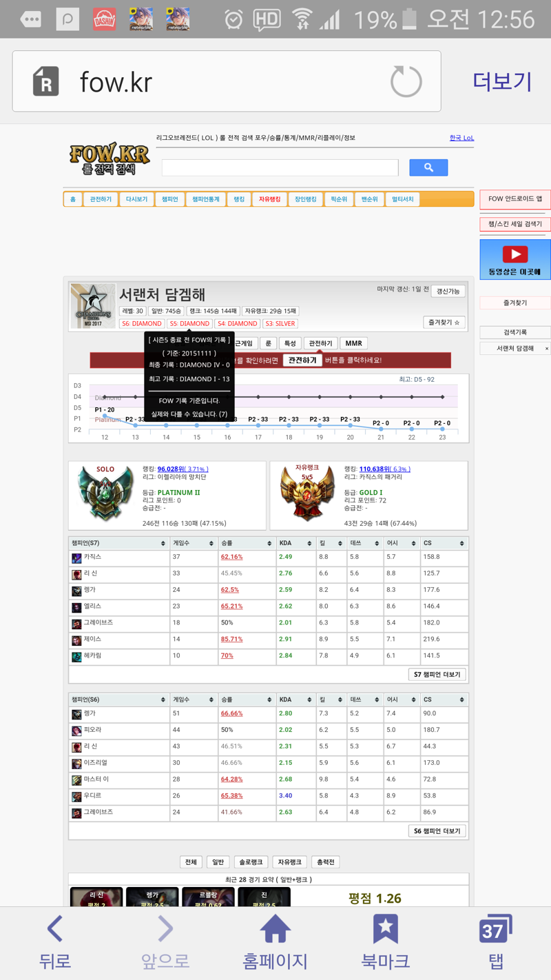Click the S6: DIAMOND season badge
This screenshot has height=980, width=551.
(142, 323)
